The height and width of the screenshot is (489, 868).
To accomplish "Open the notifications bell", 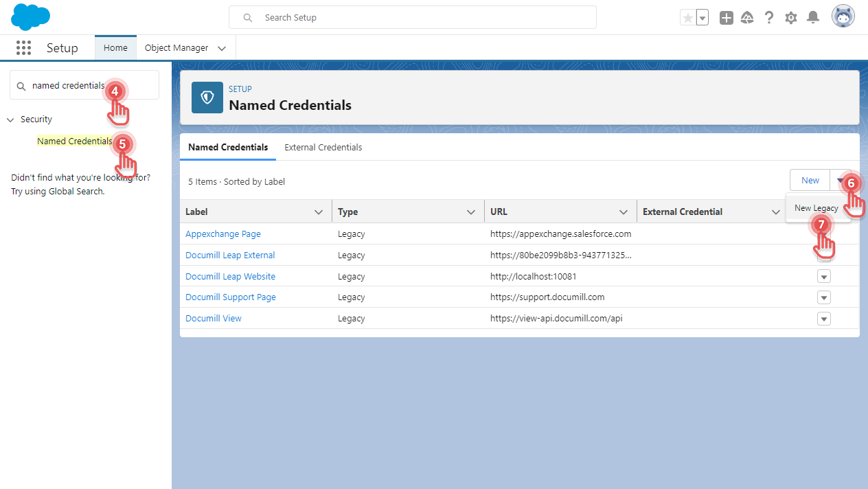I will 813,18.
